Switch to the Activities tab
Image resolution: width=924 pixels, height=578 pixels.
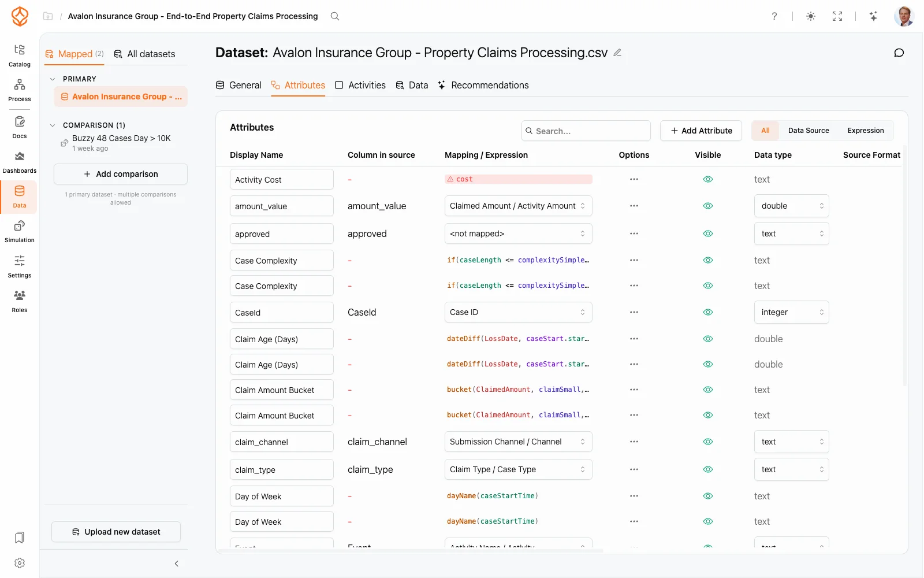point(360,85)
